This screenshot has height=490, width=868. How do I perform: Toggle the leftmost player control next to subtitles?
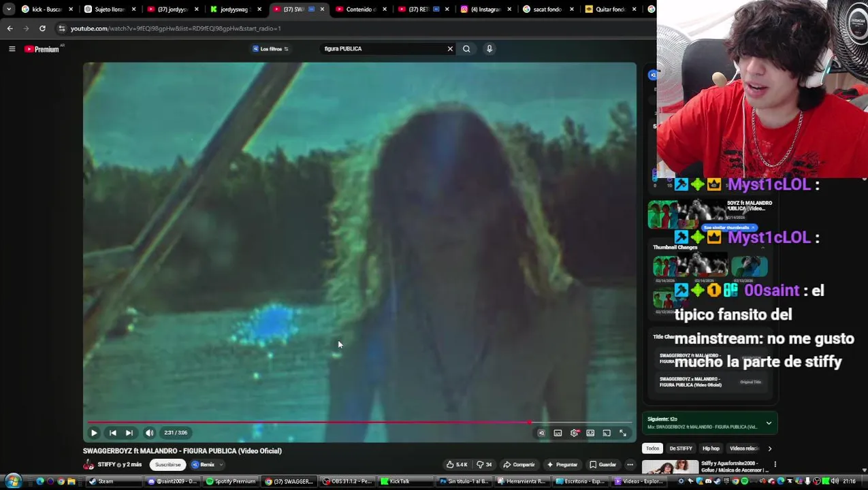tap(541, 433)
